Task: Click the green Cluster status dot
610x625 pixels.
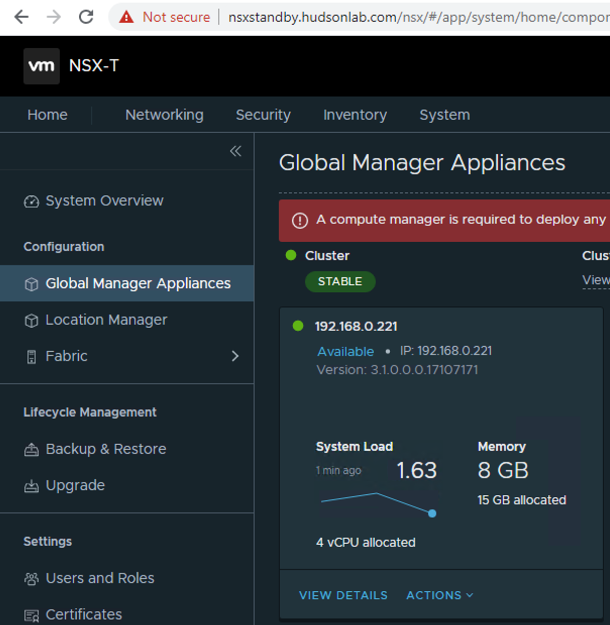Action: click(x=291, y=255)
